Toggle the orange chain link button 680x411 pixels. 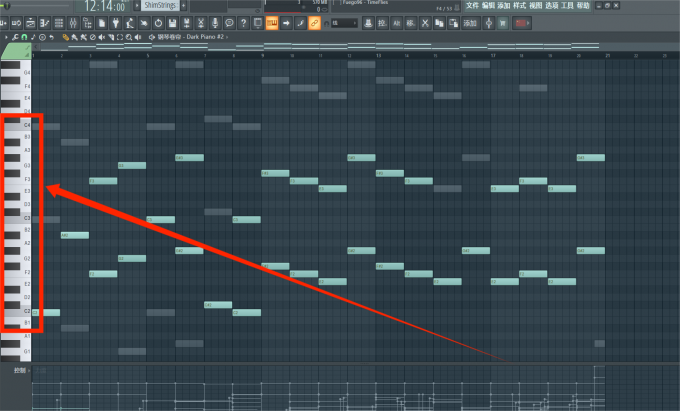coord(314,23)
